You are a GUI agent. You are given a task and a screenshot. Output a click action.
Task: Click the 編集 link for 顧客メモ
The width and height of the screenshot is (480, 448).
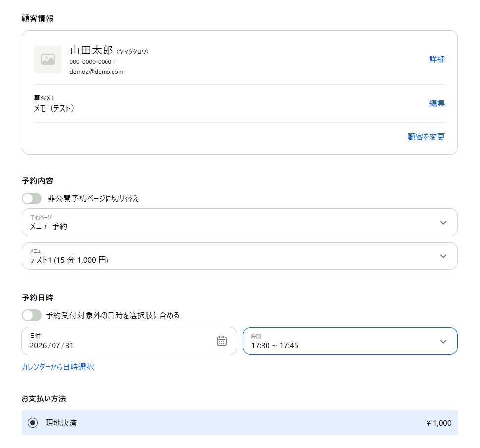click(x=437, y=104)
